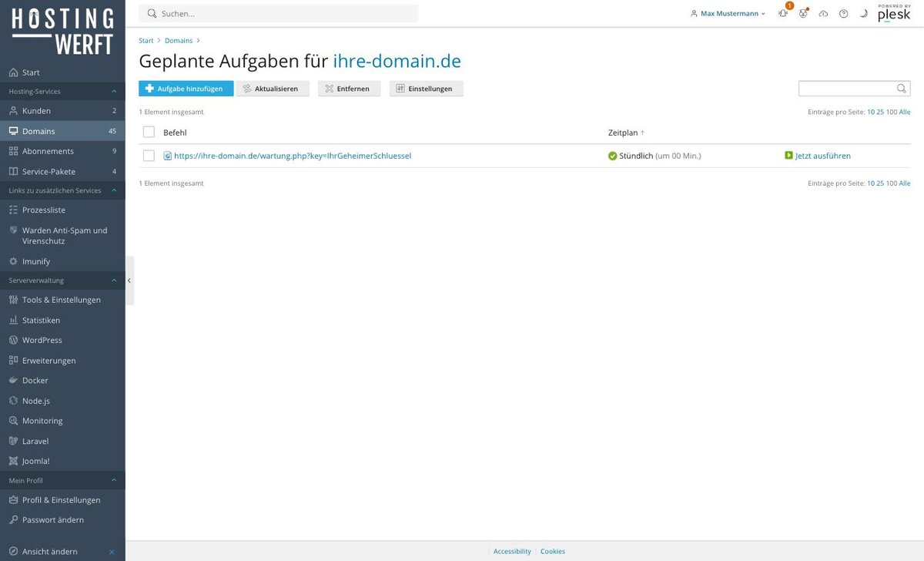The width and height of the screenshot is (924, 561).
Task: Set top entries per page to Alle
Action: pos(905,112)
